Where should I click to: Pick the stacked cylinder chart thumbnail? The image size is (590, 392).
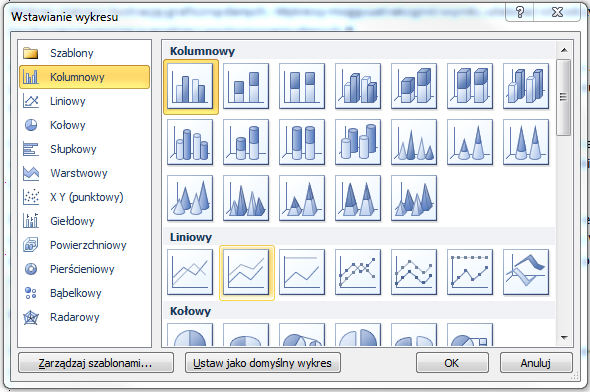click(246, 142)
